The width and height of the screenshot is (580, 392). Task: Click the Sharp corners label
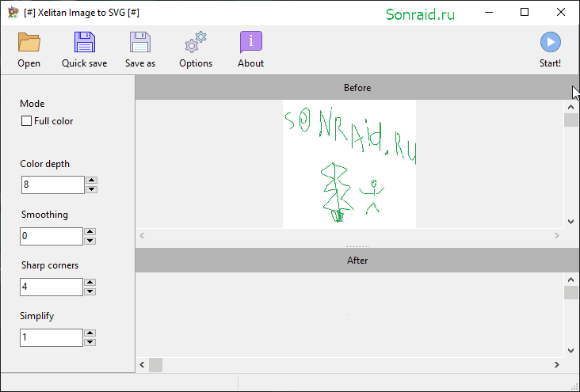[x=50, y=265]
